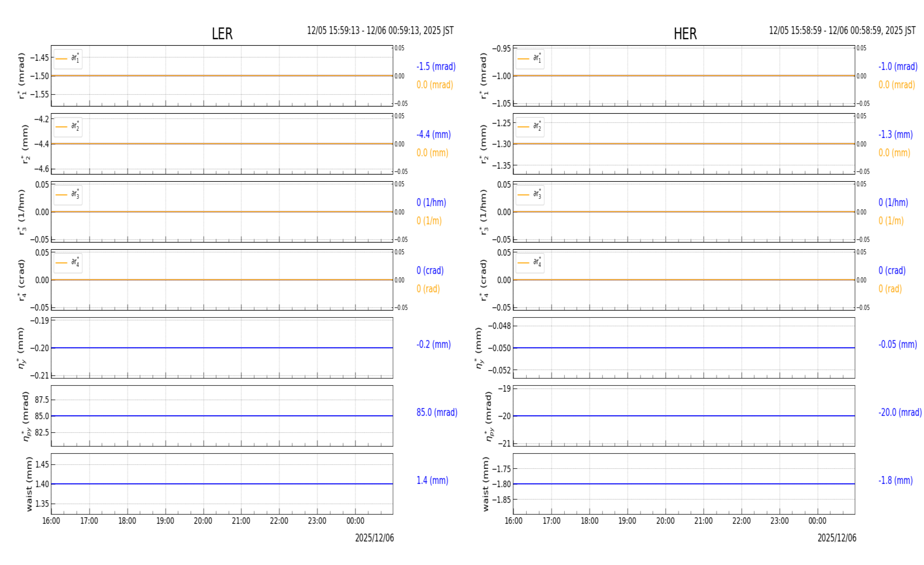
Task: Select the HER time range ending 00:58:59
Action: pyautogui.click(x=842, y=31)
